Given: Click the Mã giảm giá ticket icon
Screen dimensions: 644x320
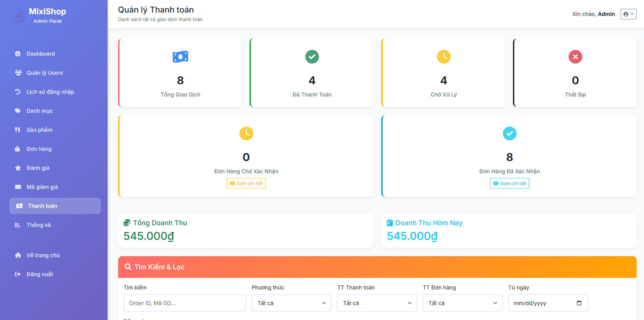Looking at the screenshot, I should [x=18, y=187].
